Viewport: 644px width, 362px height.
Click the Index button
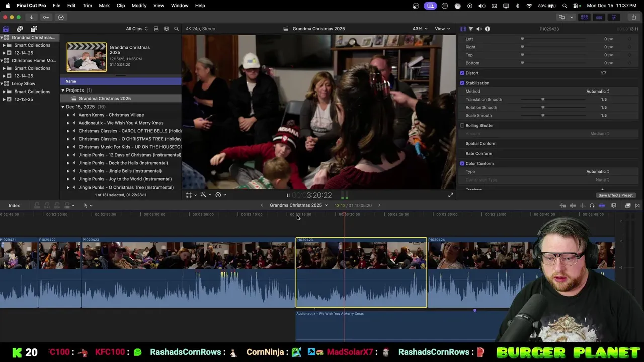coord(14,205)
